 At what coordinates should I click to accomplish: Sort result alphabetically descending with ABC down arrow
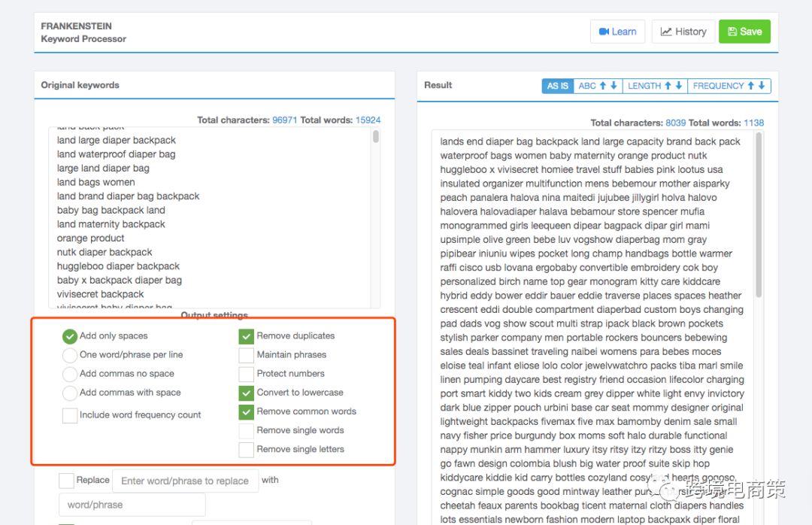614,86
